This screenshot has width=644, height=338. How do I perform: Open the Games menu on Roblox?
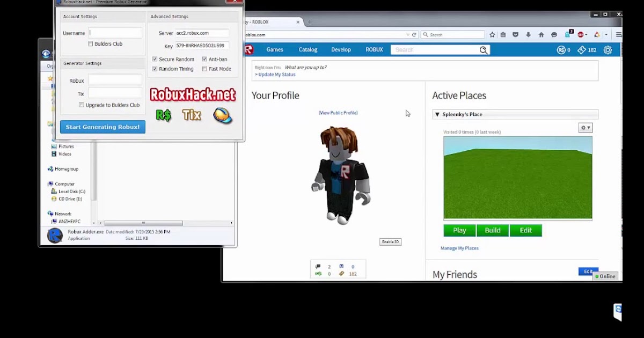pos(275,50)
